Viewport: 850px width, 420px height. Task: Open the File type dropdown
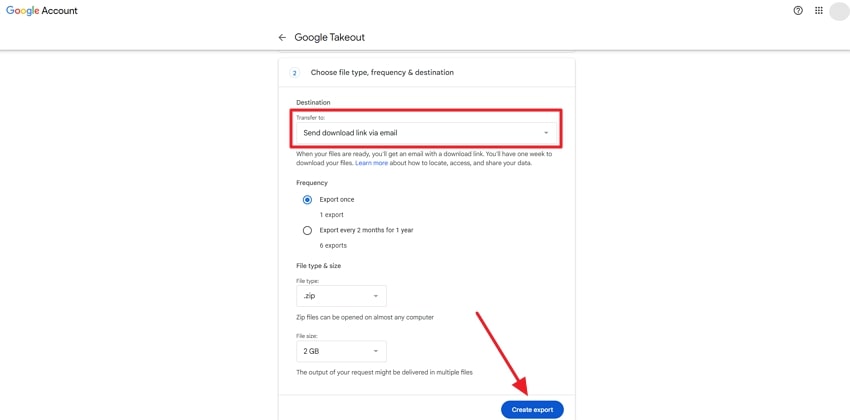point(341,296)
